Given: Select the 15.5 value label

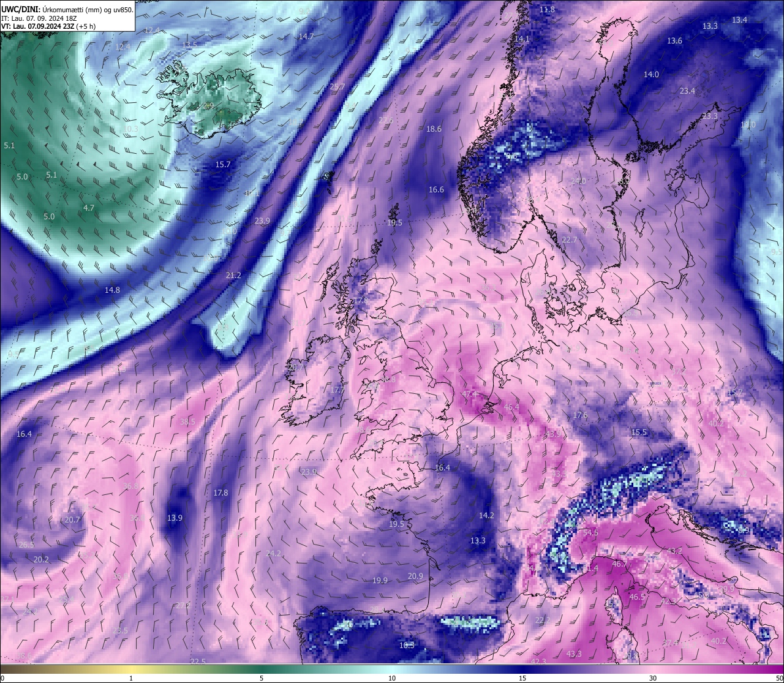Looking at the screenshot, I should (639, 432).
